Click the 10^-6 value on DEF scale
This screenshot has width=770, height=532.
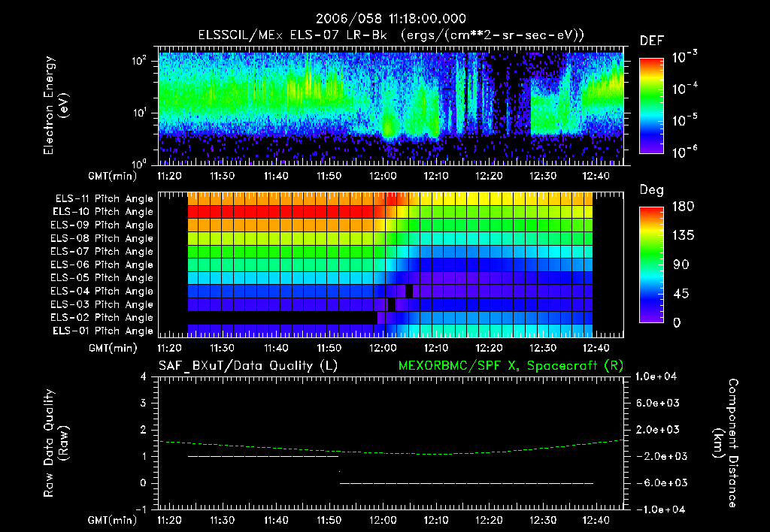(x=684, y=152)
